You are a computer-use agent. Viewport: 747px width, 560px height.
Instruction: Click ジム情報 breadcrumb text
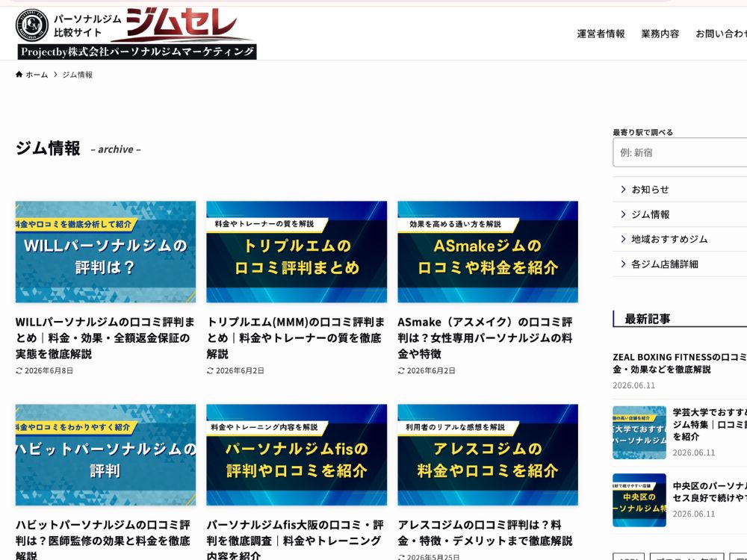tap(77, 75)
